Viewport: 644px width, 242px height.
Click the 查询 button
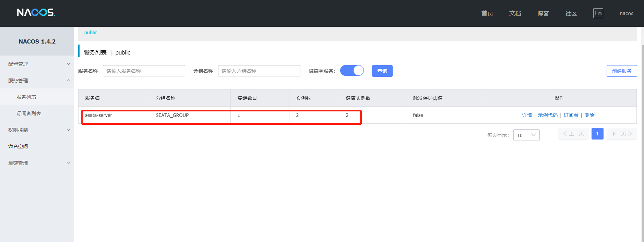382,71
